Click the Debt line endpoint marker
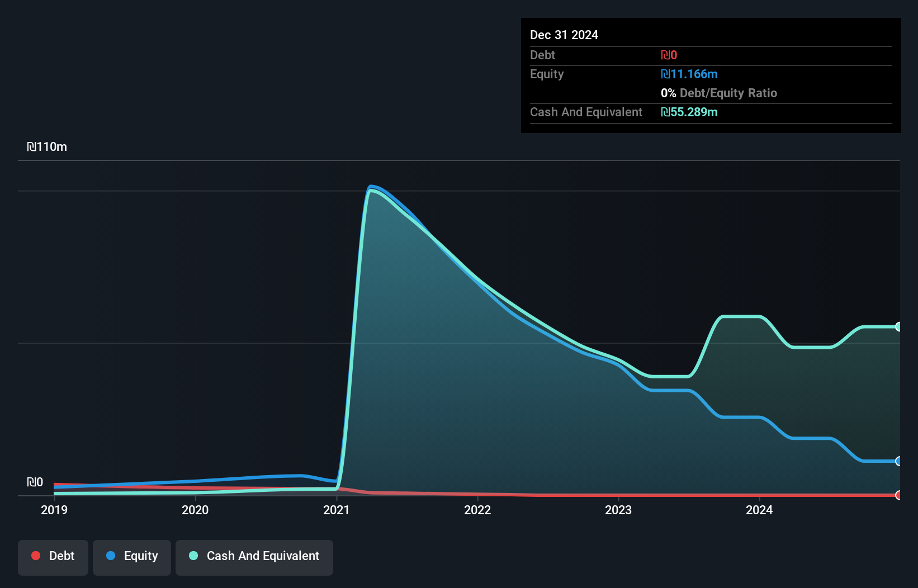The height and width of the screenshot is (588, 918). [898, 495]
